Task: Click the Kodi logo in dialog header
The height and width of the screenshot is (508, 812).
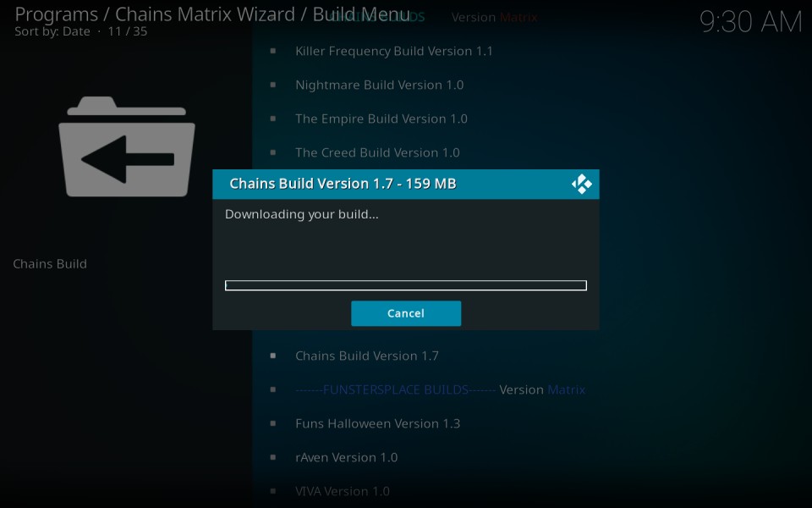Action: pos(582,184)
